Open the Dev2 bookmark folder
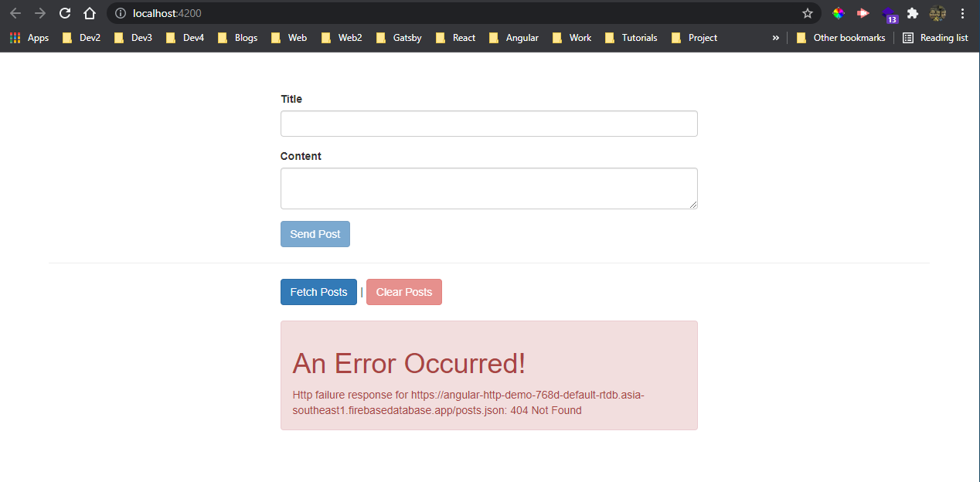 (x=80, y=37)
